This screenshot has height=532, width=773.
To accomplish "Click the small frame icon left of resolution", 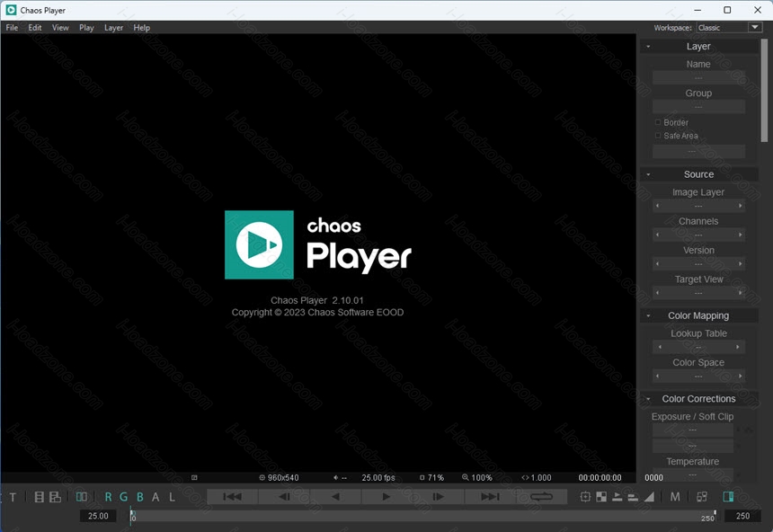I will (x=194, y=477).
